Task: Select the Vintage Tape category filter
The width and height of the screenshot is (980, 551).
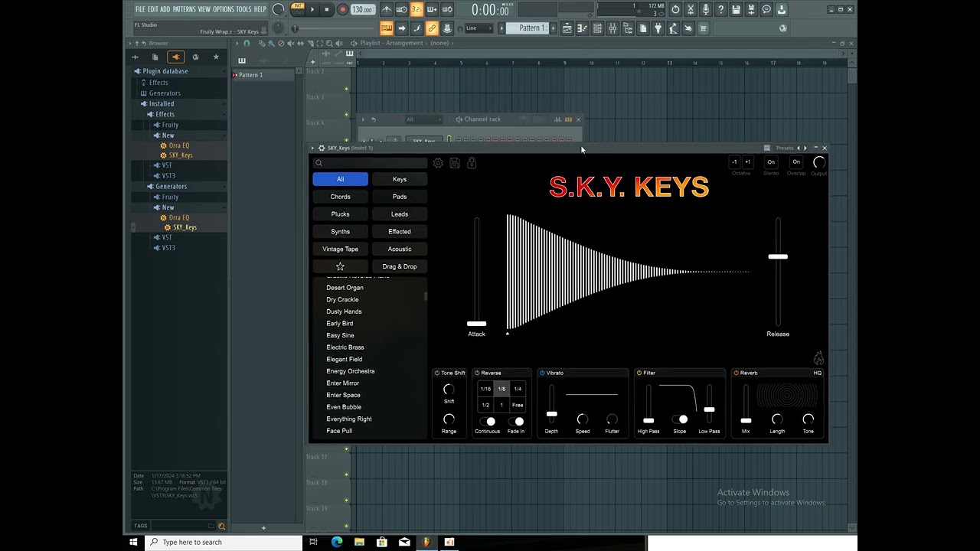Action: pyautogui.click(x=340, y=249)
